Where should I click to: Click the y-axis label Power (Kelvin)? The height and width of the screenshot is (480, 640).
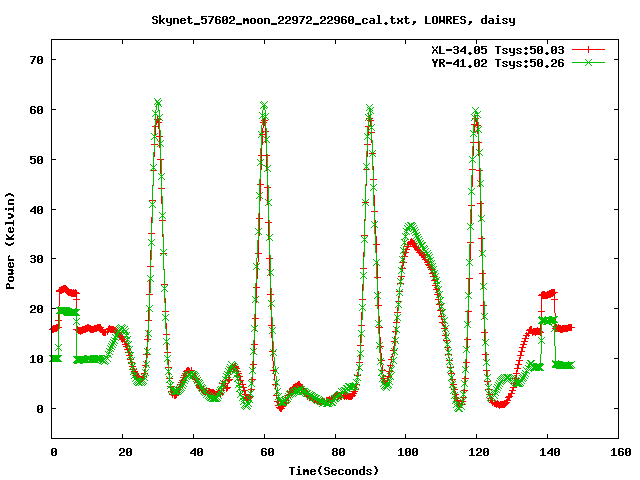click(10, 241)
